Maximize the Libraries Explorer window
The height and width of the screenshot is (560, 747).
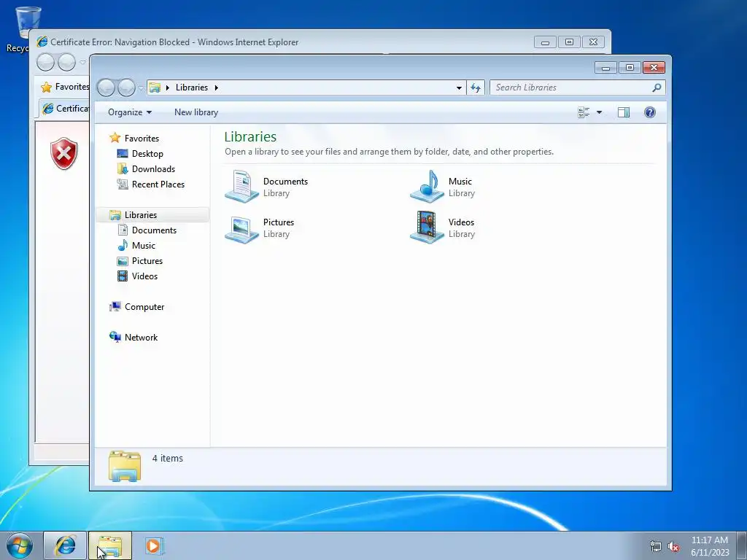click(630, 68)
